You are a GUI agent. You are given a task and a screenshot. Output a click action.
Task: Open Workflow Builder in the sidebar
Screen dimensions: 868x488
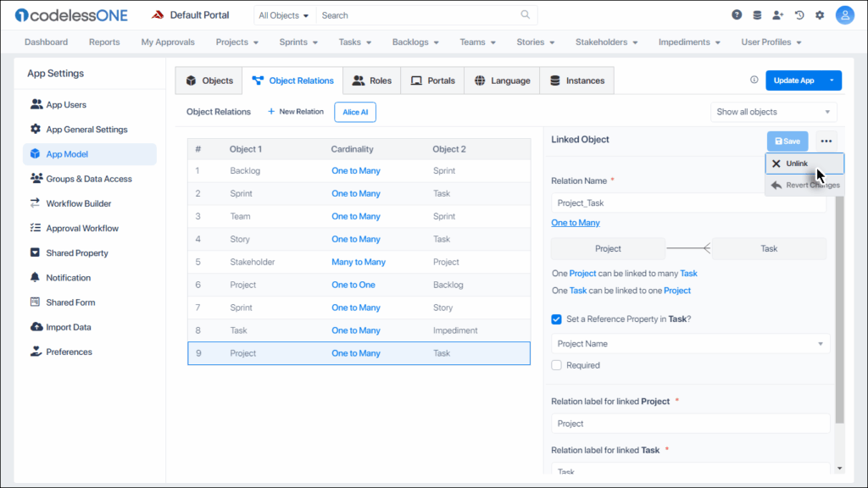click(x=78, y=203)
